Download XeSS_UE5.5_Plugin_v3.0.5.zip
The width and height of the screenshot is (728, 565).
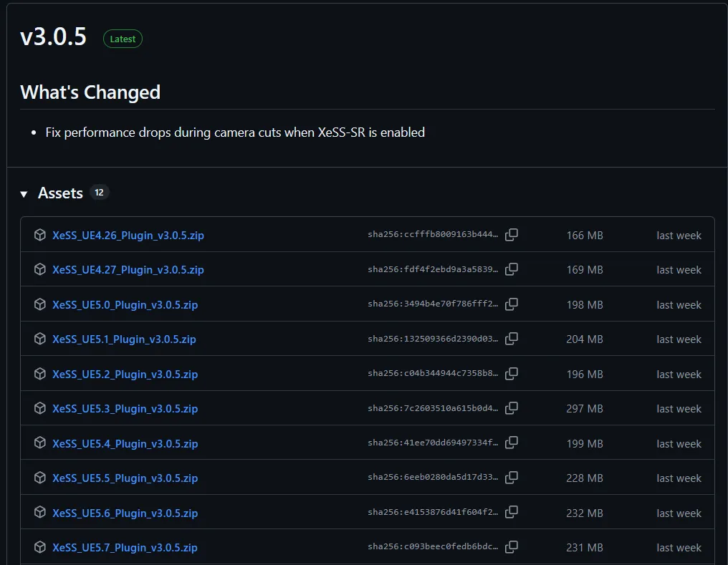(125, 478)
